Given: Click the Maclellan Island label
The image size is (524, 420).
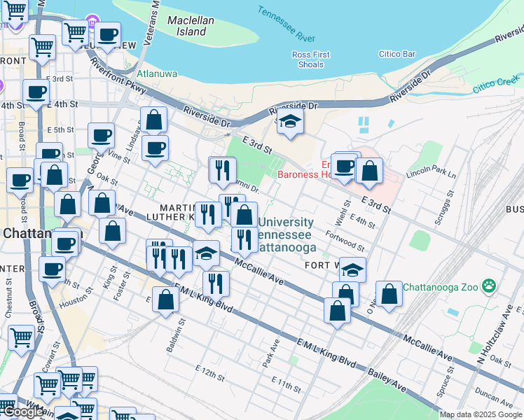Looking at the screenshot, I should coord(191,26).
